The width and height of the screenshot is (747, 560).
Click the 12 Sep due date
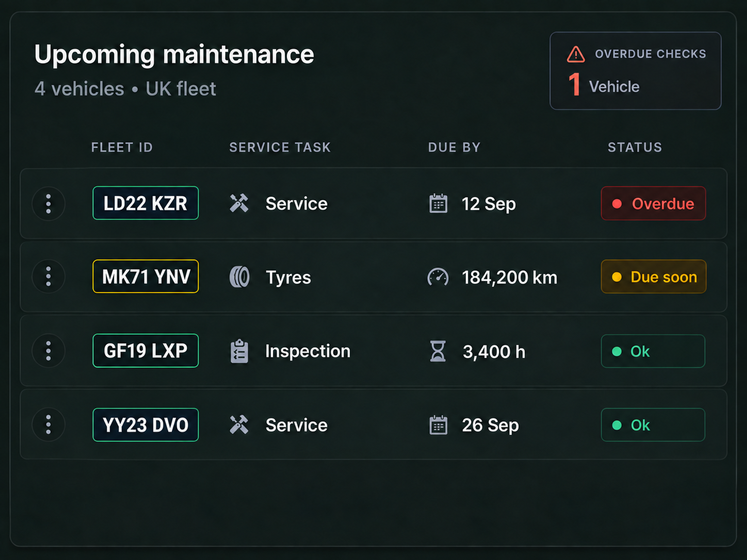(x=489, y=204)
